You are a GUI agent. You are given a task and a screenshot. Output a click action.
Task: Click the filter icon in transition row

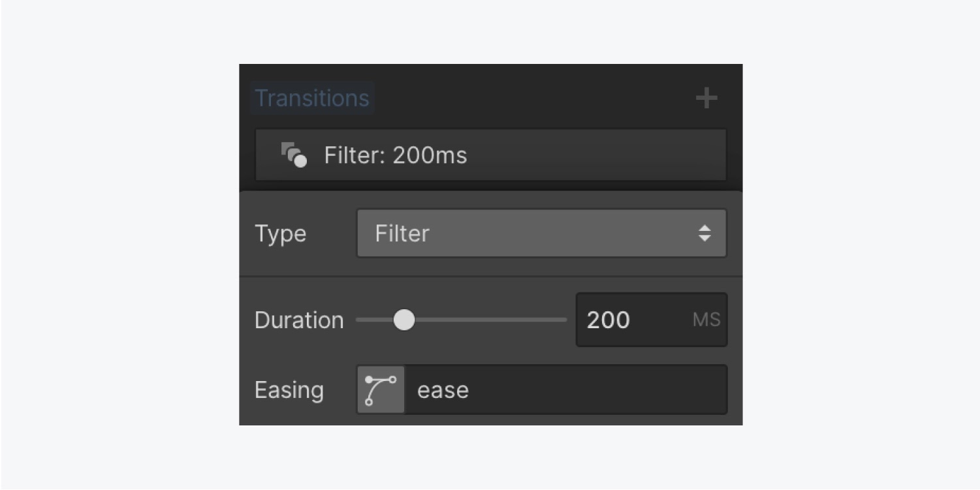pos(294,155)
